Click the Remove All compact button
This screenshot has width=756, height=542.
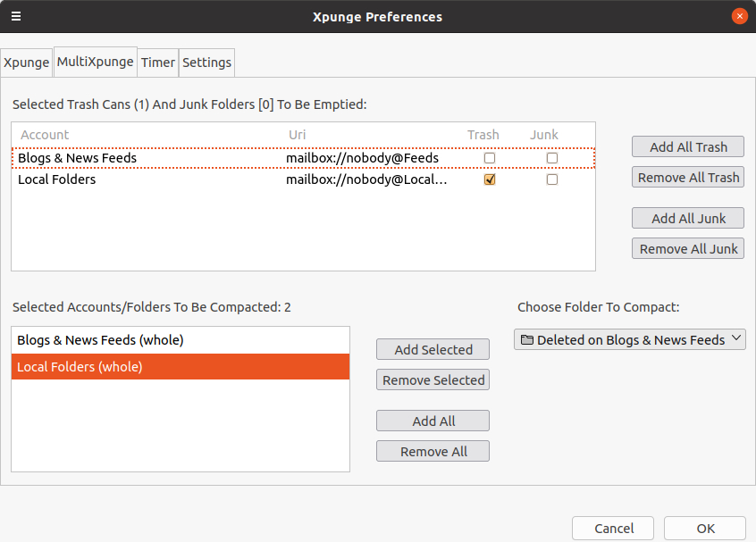click(x=433, y=451)
